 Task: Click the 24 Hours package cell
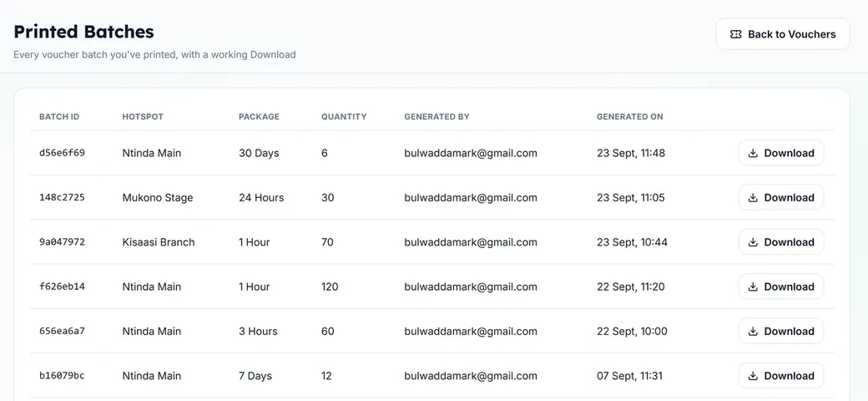(x=261, y=198)
